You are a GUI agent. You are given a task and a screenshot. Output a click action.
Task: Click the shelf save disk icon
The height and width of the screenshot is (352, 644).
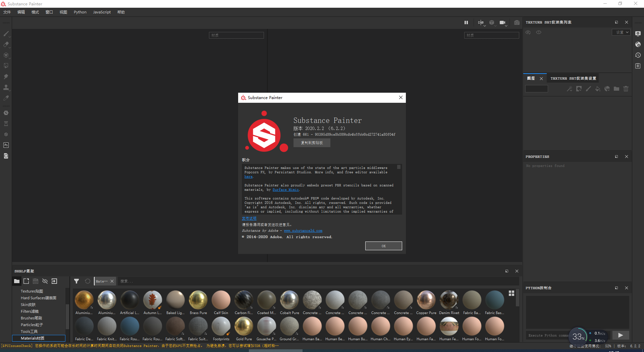(36, 281)
